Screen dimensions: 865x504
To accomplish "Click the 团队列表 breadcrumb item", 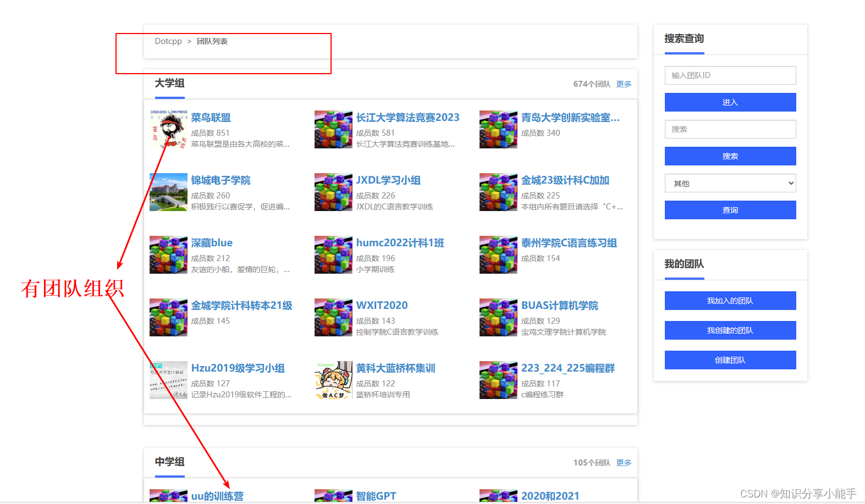I will (x=212, y=41).
